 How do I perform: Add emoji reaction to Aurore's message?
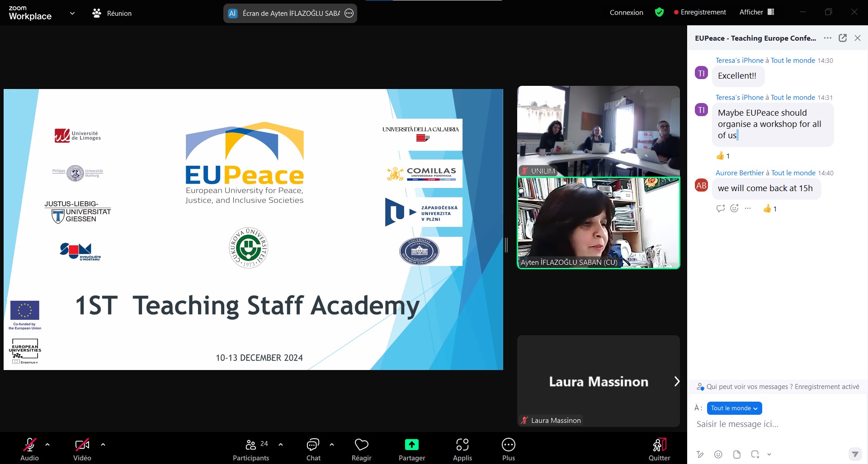point(735,208)
